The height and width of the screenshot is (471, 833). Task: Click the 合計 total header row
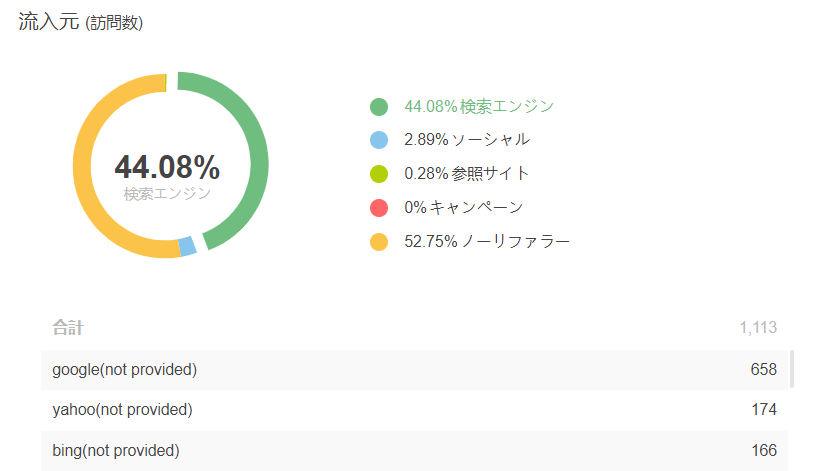coord(414,328)
